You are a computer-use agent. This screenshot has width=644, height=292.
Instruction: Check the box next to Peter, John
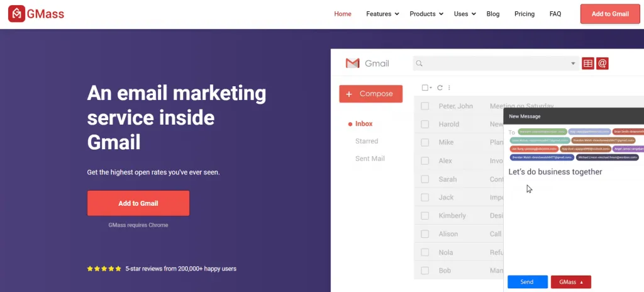(425, 106)
